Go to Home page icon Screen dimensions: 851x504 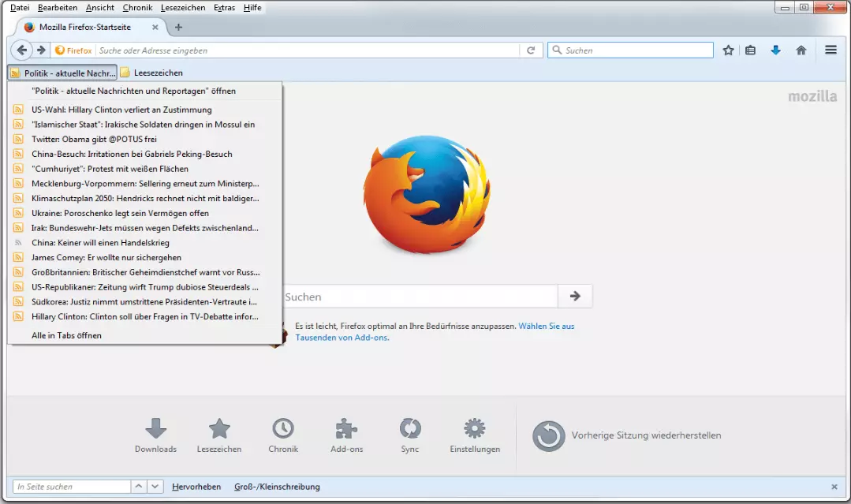(x=801, y=50)
